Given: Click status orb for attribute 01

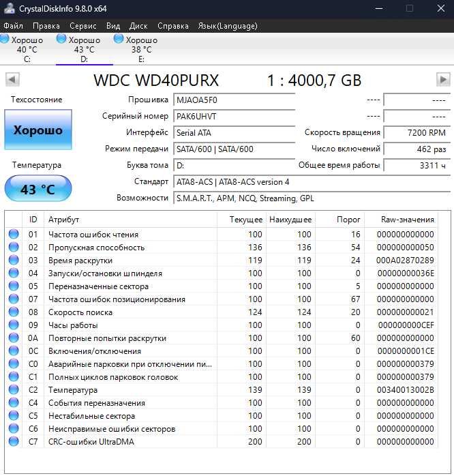Looking at the screenshot, I should pyautogui.click(x=14, y=234).
